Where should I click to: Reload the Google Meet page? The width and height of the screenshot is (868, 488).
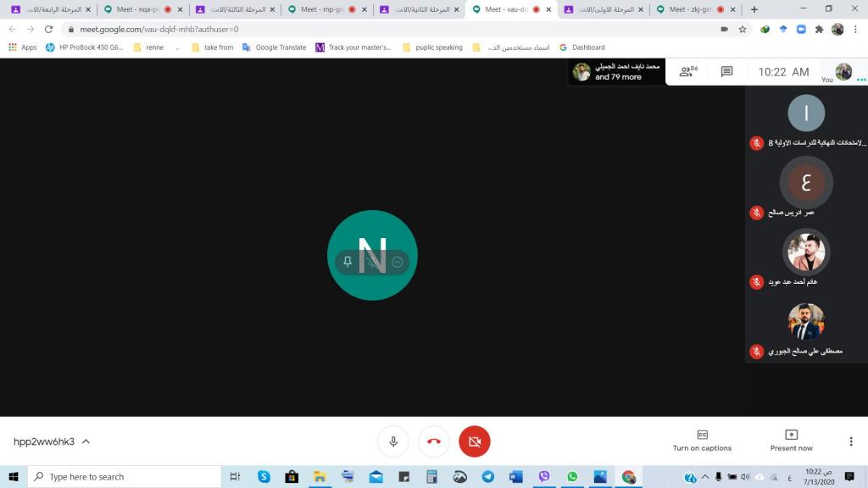pyautogui.click(x=49, y=29)
